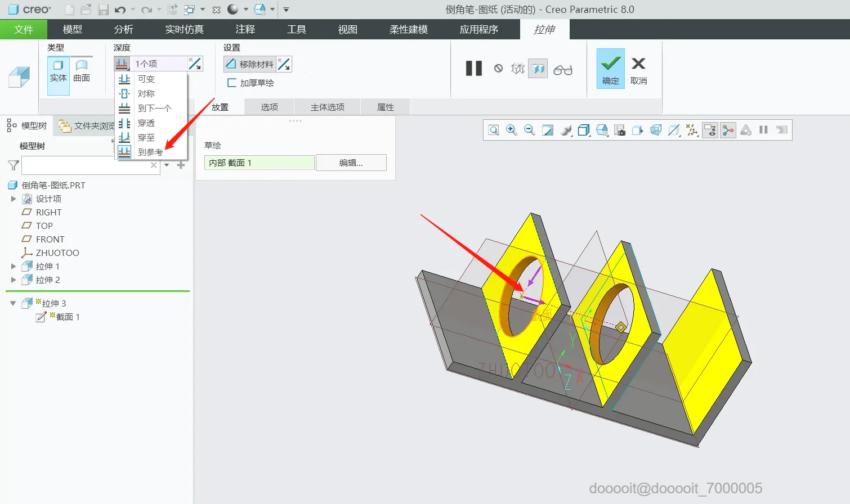Click the switch windows icon
Image resolution: width=850 pixels, height=504 pixels.
click(x=189, y=10)
